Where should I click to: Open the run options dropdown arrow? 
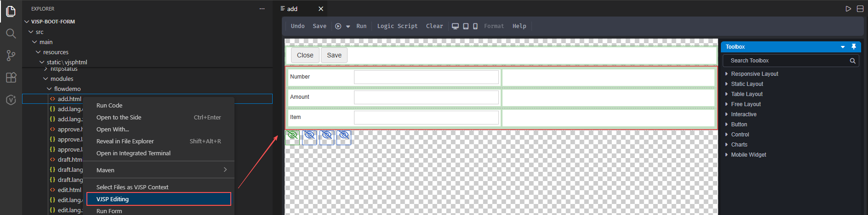click(348, 27)
